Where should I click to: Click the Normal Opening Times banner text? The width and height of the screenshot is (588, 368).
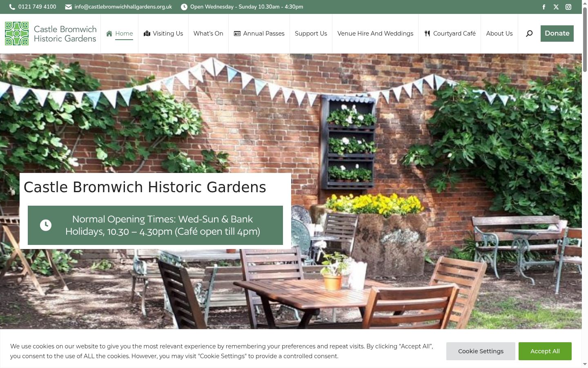point(163,225)
